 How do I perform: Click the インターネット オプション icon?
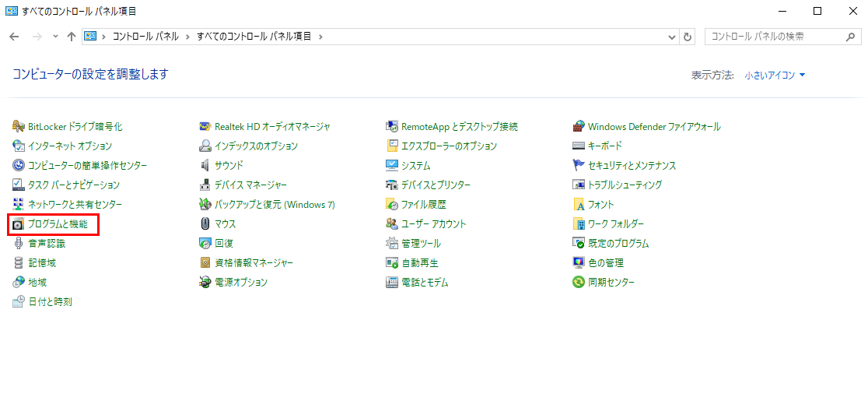coord(18,146)
